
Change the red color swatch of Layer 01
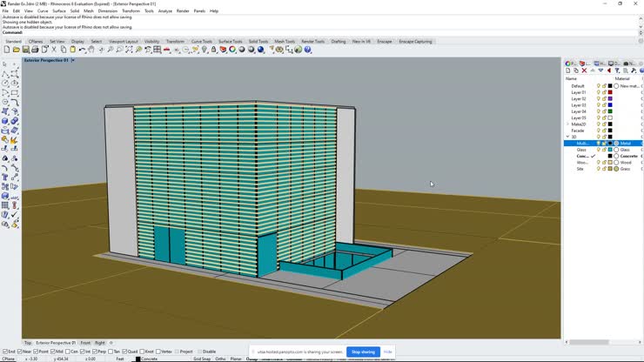pyautogui.click(x=610, y=92)
